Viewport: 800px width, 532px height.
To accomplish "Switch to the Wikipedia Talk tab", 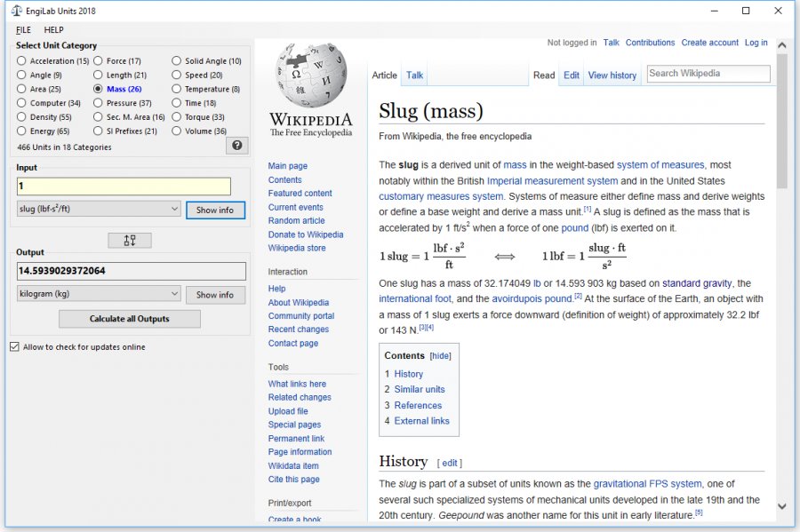I will coord(414,75).
